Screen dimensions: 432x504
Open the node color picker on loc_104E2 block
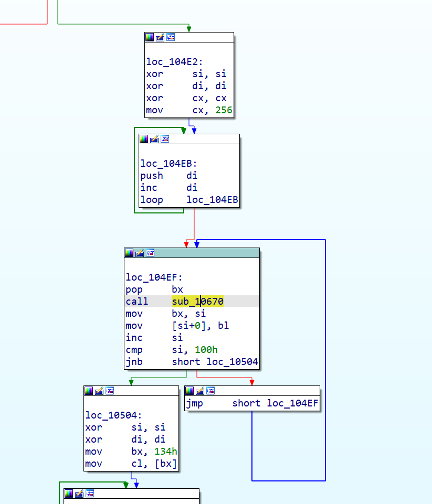pos(149,37)
